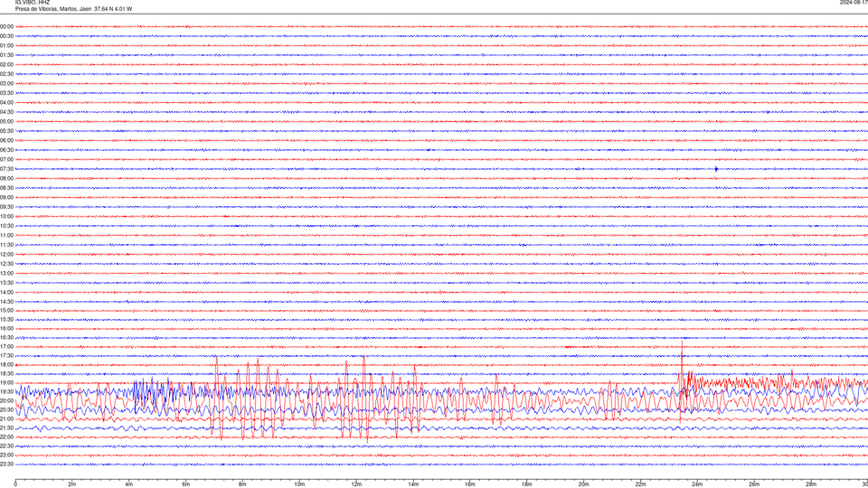
Task: Choose the 09:00 time label
Action: [6, 198]
